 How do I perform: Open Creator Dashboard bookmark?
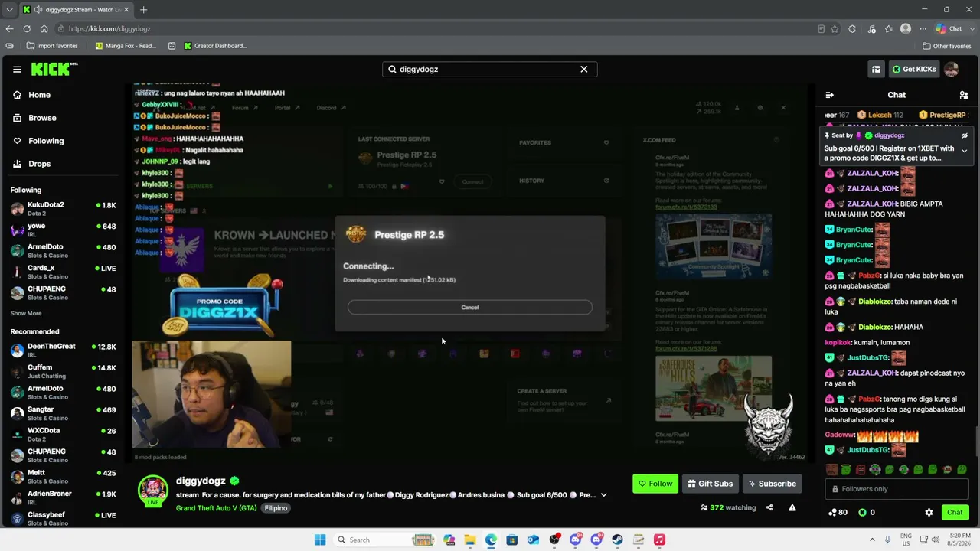tap(215, 46)
